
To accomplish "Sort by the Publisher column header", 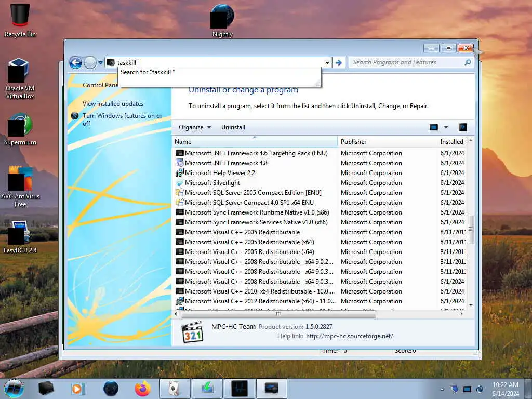I will [387, 142].
